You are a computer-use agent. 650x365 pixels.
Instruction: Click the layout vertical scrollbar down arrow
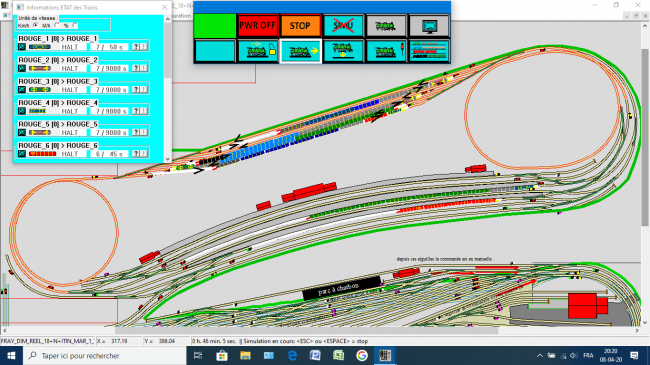point(645,323)
